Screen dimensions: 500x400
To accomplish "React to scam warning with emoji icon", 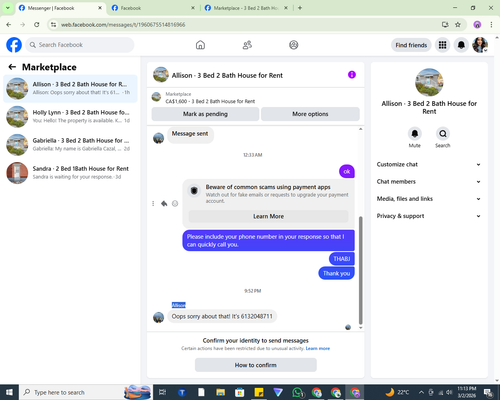I will coord(175,203).
